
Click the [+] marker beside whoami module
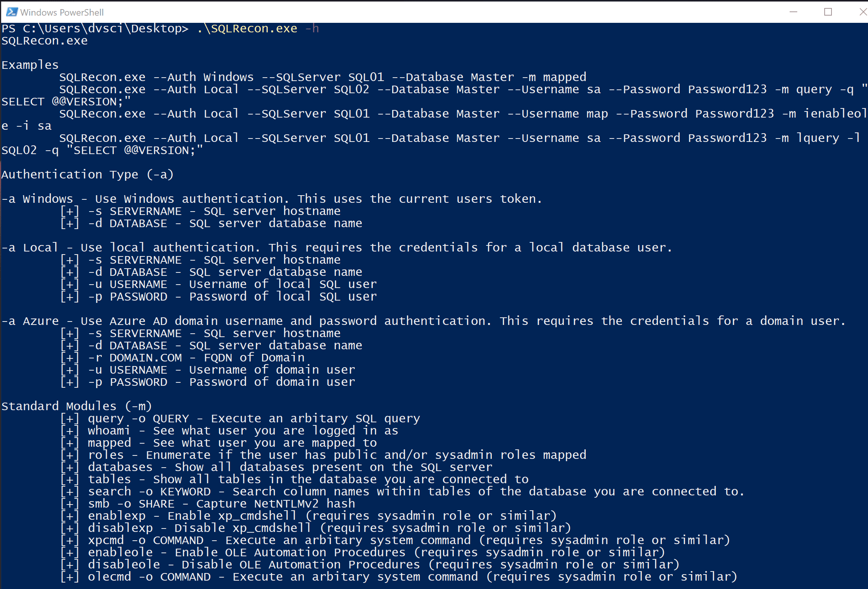pos(70,431)
